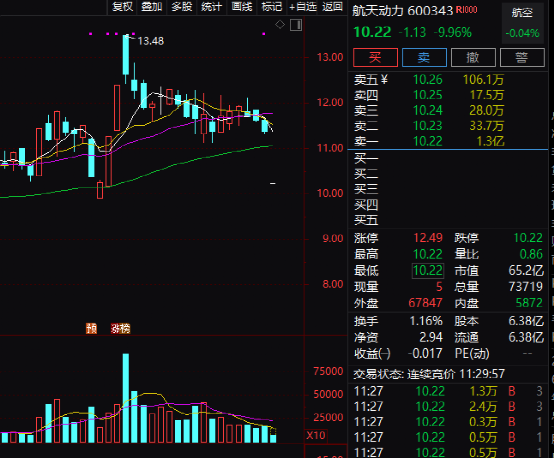Click the candlestick peaking at 13.48

click(126, 58)
